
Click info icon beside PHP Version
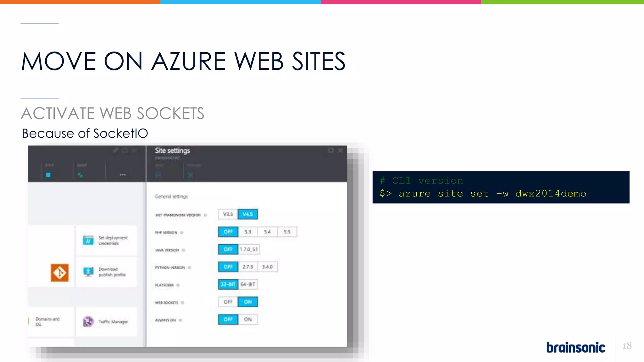(182, 233)
